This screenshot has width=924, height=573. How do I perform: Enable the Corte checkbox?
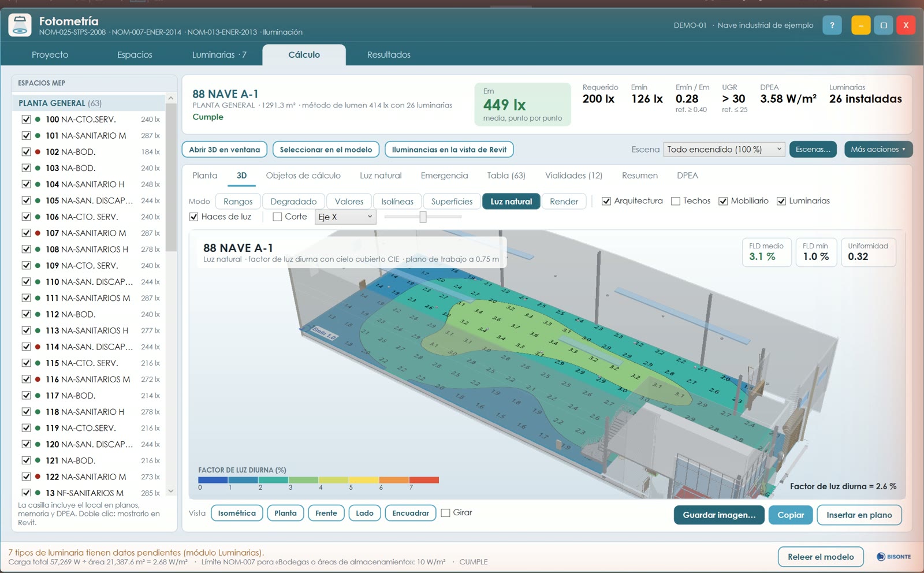(277, 217)
